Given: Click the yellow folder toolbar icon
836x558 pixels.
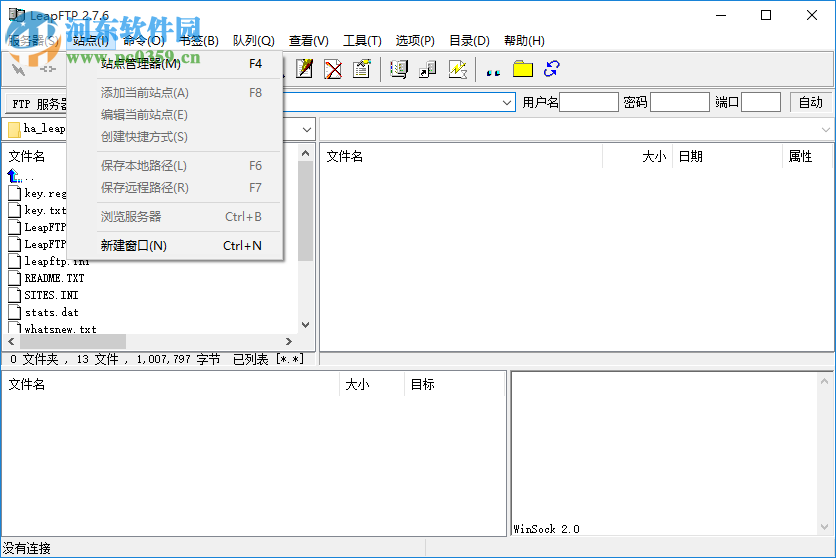Looking at the screenshot, I should pyautogui.click(x=522, y=69).
